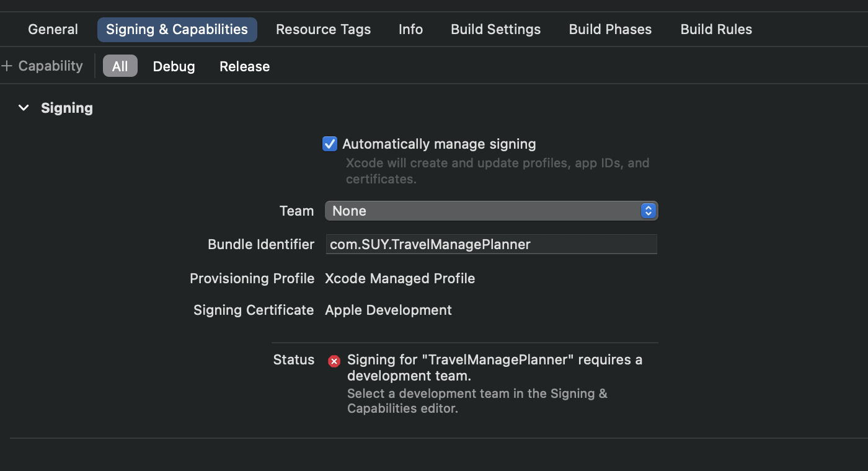Click the Provisioning Profile label
868x471 pixels.
point(252,278)
